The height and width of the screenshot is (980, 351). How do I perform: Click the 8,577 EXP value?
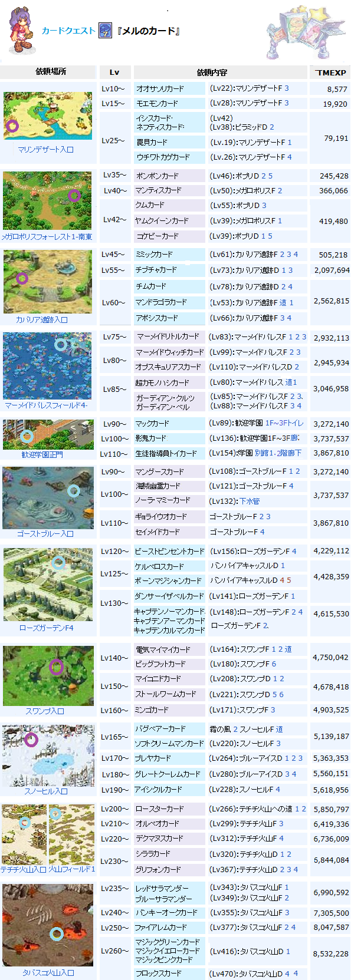[x=337, y=90]
